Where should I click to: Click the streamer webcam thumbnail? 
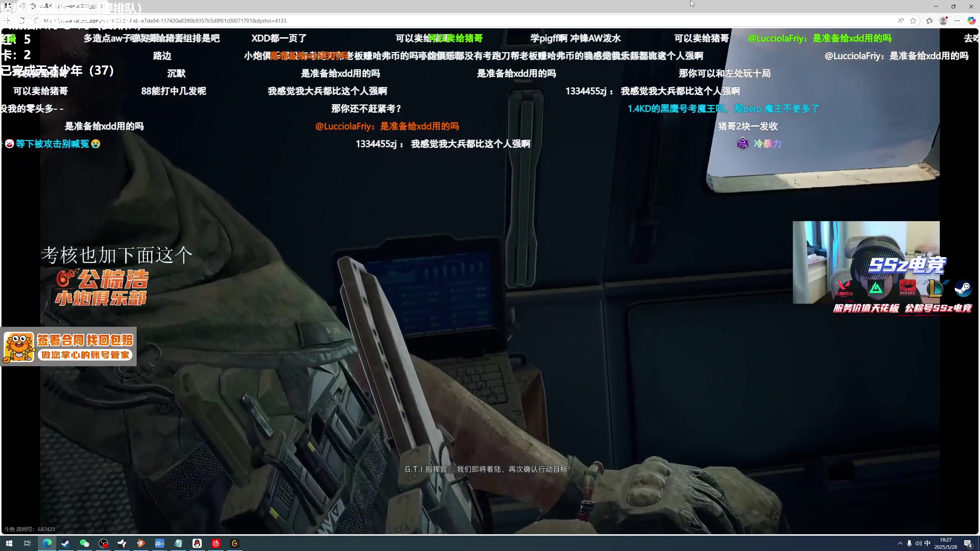pos(866,262)
